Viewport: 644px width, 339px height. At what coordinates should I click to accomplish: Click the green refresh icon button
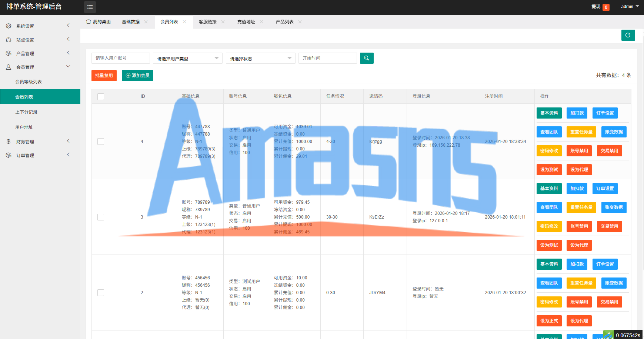click(x=628, y=35)
